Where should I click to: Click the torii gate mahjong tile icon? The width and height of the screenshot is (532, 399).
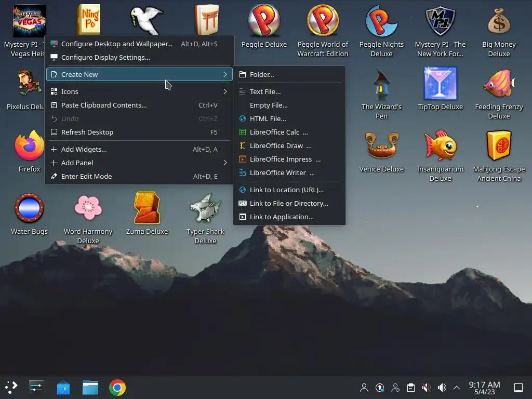tap(206, 20)
